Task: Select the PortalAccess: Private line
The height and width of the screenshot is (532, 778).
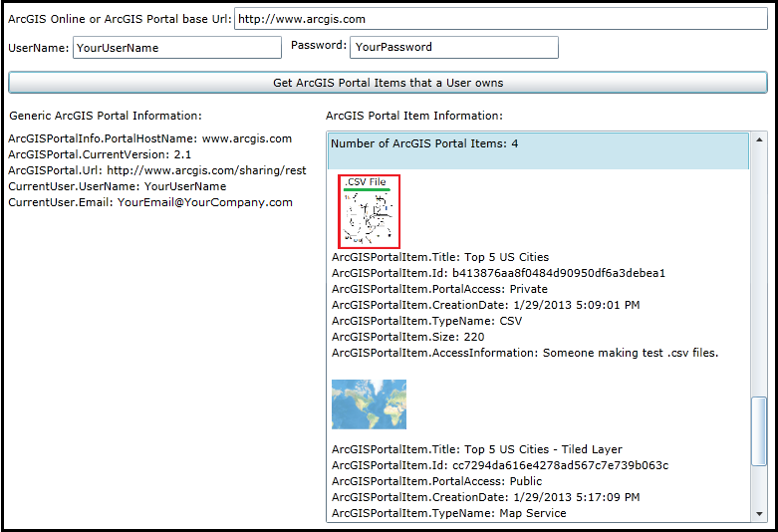Action: tap(439, 289)
